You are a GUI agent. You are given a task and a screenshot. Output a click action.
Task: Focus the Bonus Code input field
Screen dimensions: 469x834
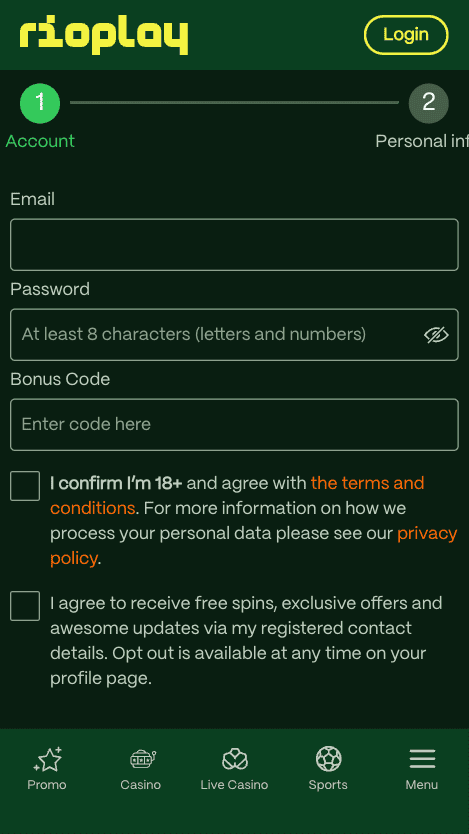(234, 424)
